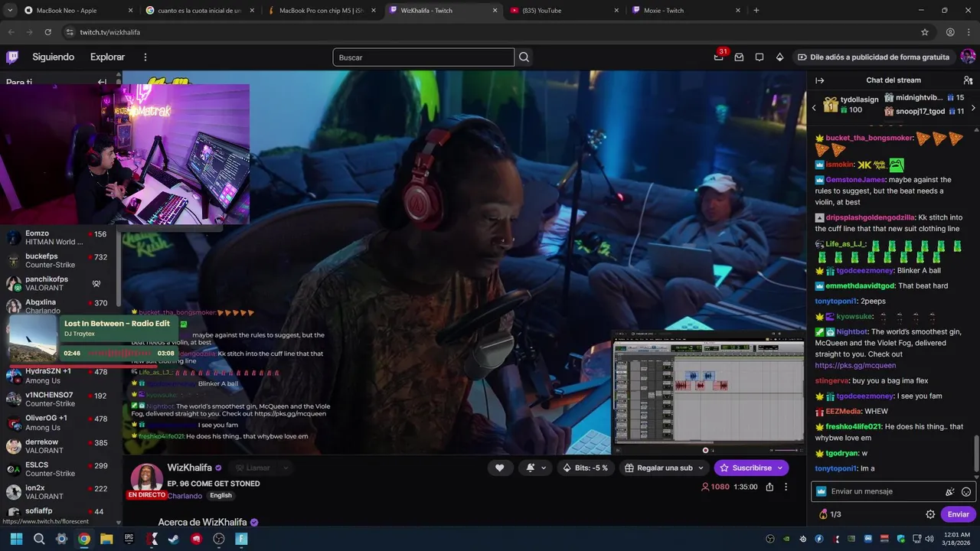Image resolution: width=980 pixels, height=551 pixels.
Task: Open stream options three-dot menu
Action: click(x=786, y=487)
